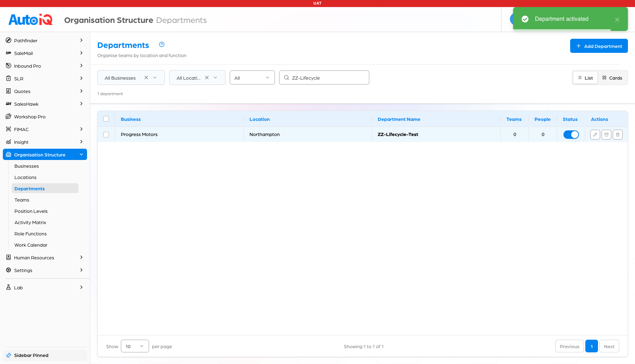The width and height of the screenshot is (635, 364).
Task: Click the Inbound Pro icon in sidebar
Action: point(8,66)
